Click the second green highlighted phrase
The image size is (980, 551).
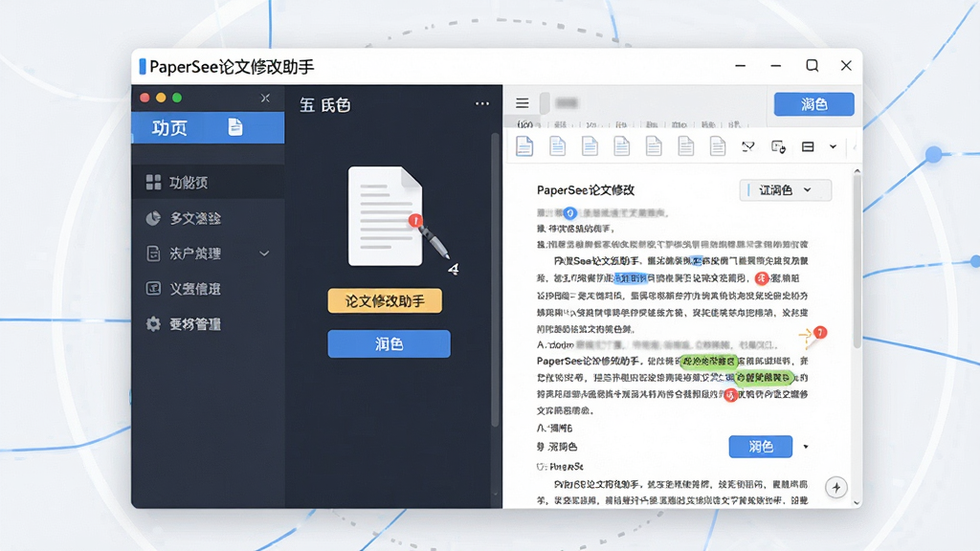(763, 377)
